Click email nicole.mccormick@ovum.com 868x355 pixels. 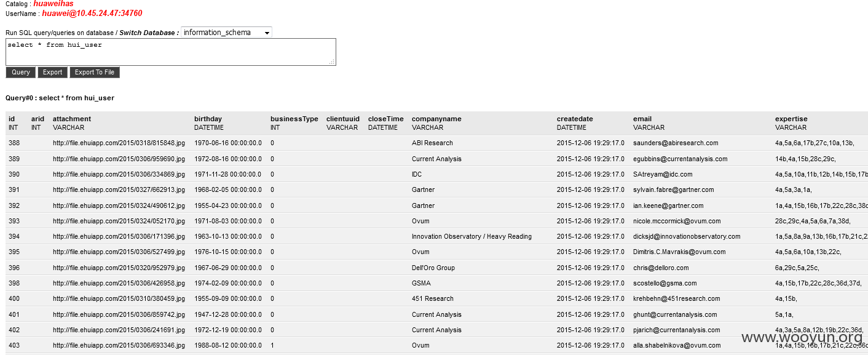[677, 221]
